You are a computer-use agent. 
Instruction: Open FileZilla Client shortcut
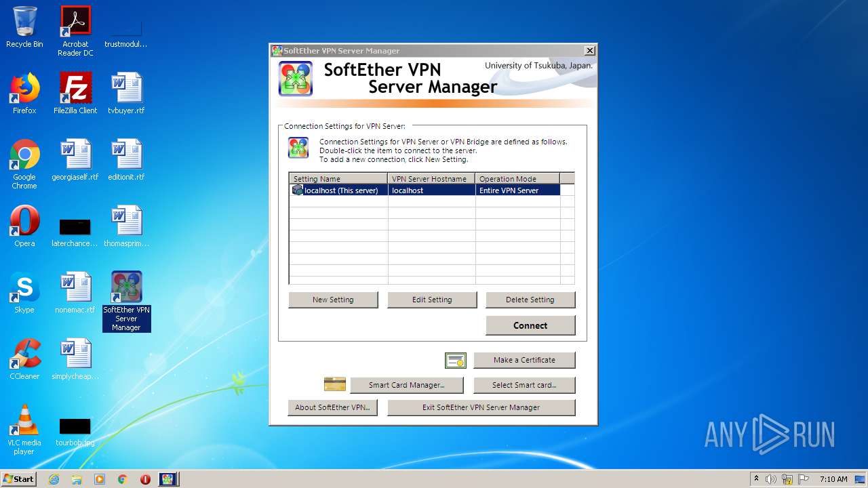pyautogui.click(x=75, y=94)
